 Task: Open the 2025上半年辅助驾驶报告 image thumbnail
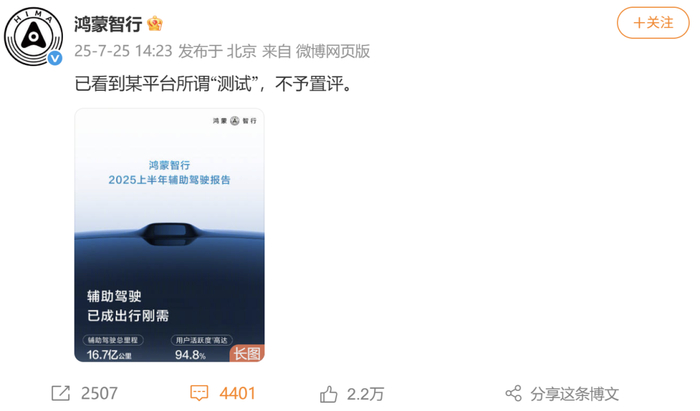[169, 235]
